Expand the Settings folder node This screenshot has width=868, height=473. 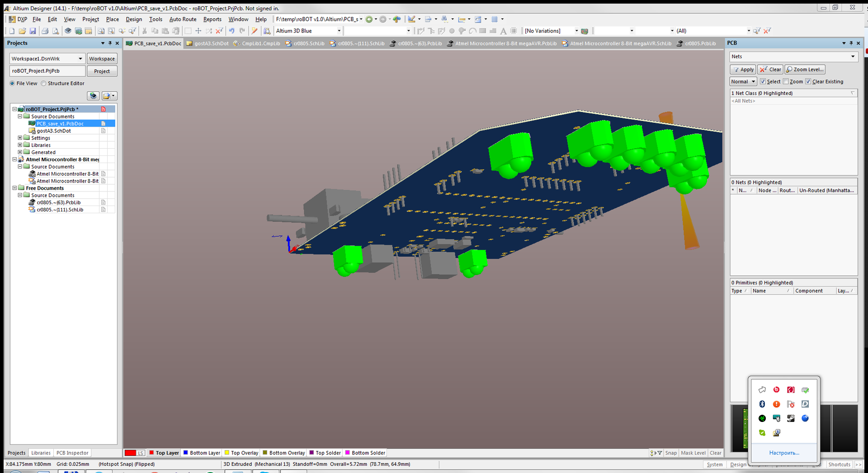tap(20, 138)
